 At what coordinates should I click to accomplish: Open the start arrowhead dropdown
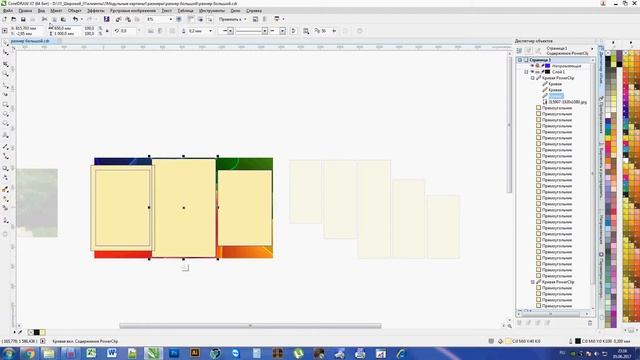pos(231,31)
